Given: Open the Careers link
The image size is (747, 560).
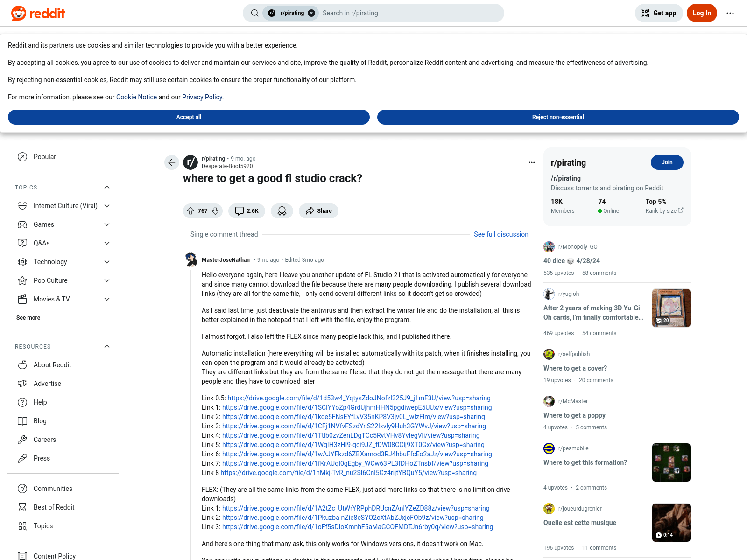Looking at the screenshot, I should (63, 440).
